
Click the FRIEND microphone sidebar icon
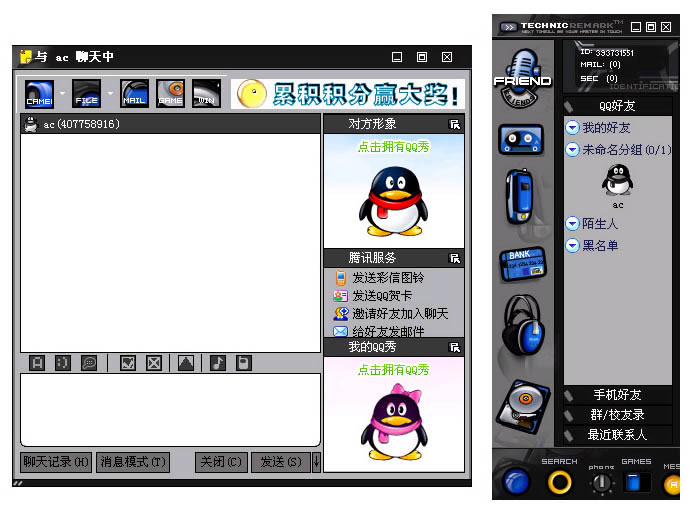522,79
